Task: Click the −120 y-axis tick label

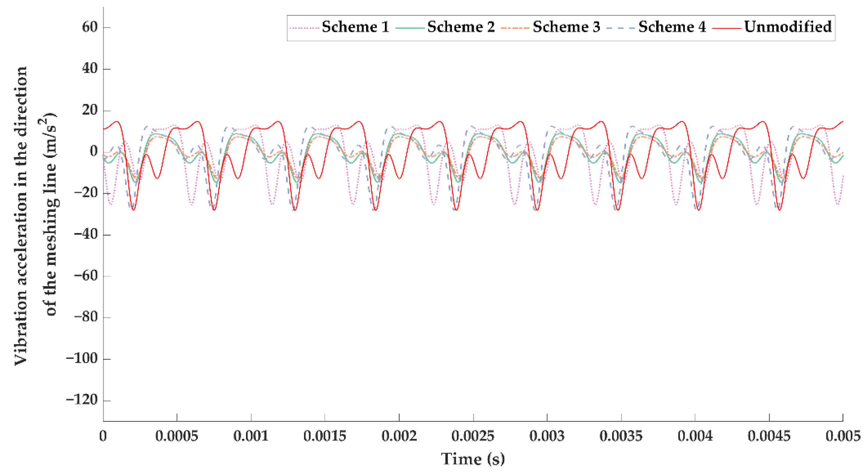Action: [82, 400]
